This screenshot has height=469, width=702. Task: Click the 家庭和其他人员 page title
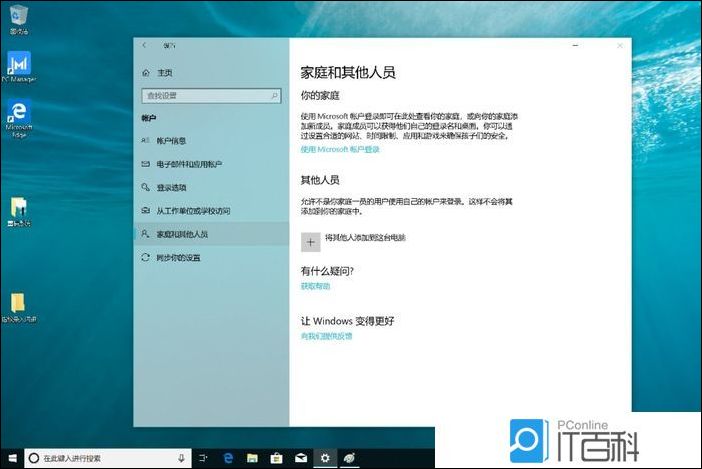pos(348,72)
